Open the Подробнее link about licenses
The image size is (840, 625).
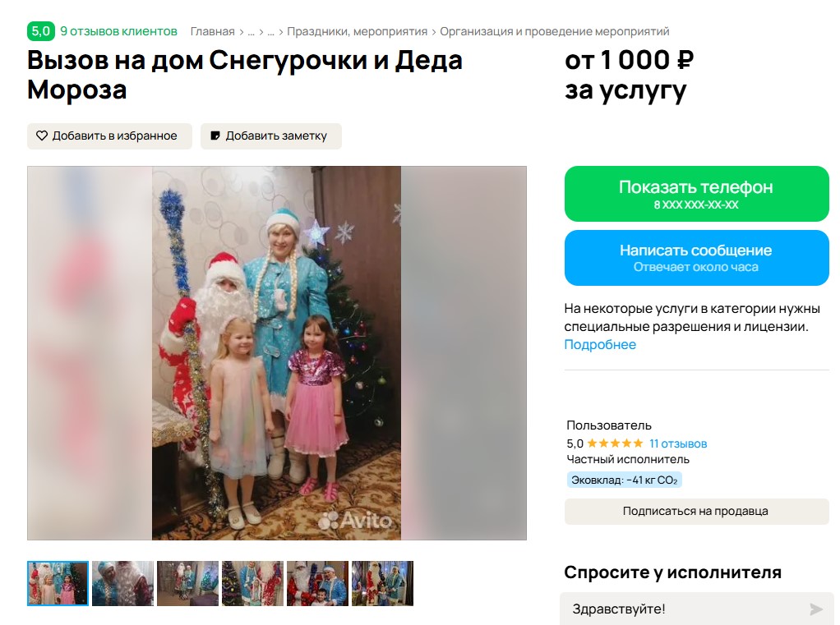600,345
